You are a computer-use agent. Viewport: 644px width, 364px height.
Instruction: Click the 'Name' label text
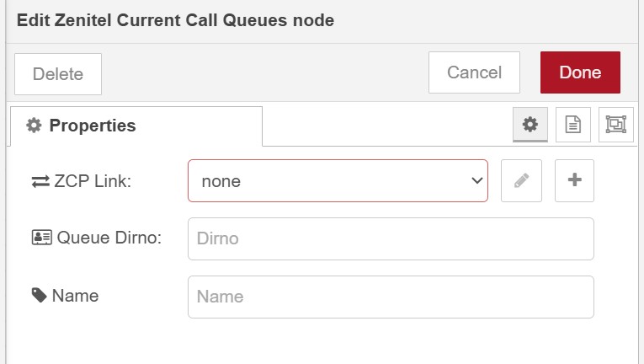[75, 296]
